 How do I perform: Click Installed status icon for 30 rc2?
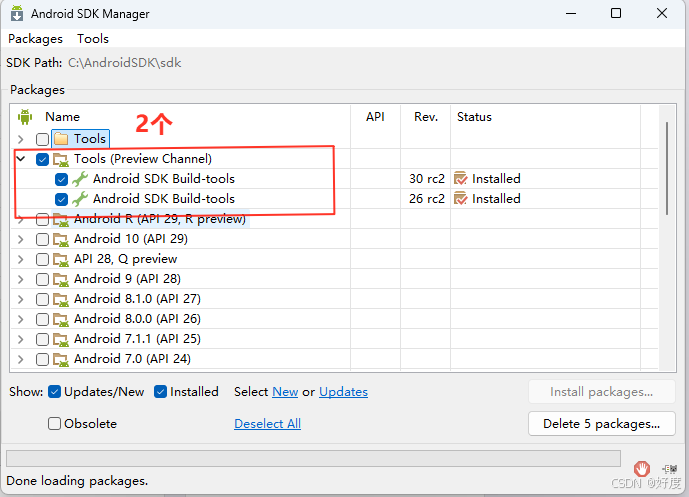(x=461, y=178)
